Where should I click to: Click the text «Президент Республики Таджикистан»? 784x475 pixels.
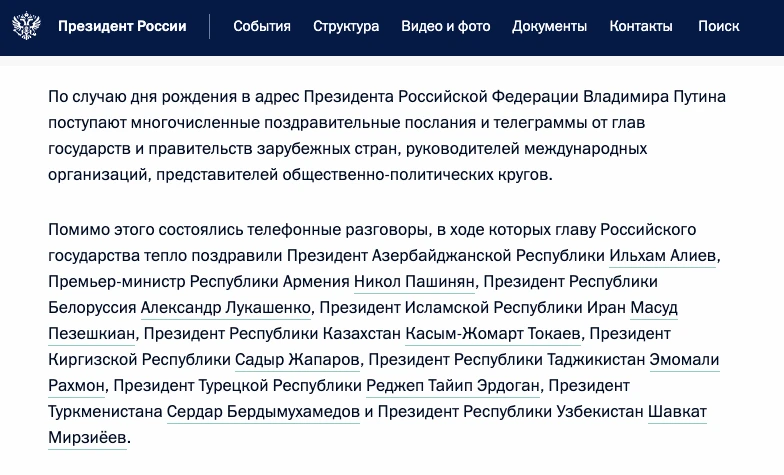506,360
